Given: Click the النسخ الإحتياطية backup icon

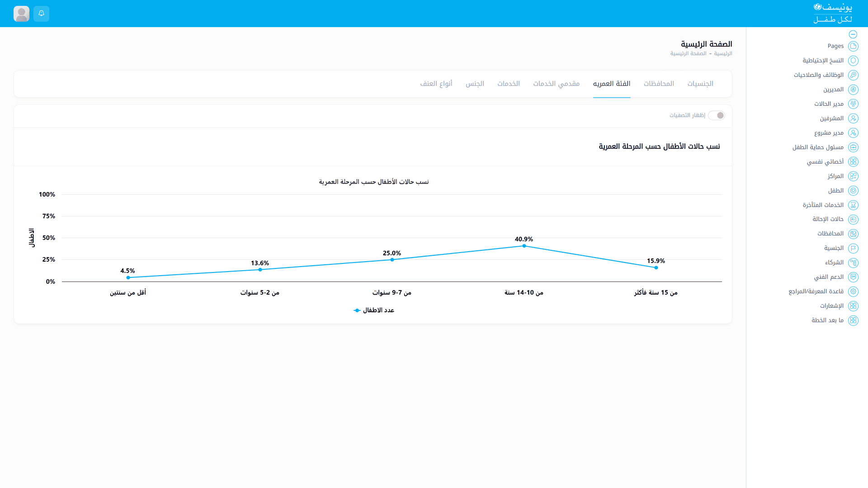Looking at the screenshot, I should pyautogui.click(x=853, y=61).
